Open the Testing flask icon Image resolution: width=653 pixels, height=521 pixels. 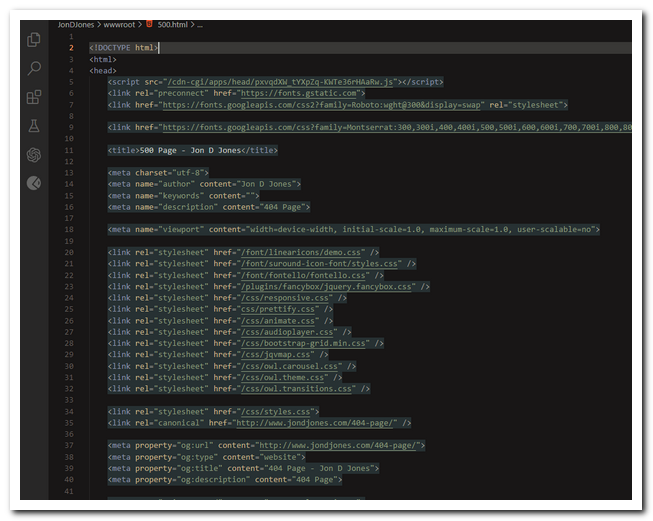click(x=34, y=125)
